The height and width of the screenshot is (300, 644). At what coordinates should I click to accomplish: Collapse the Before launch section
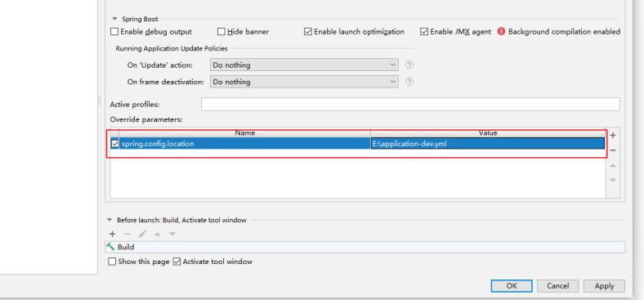(110, 220)
